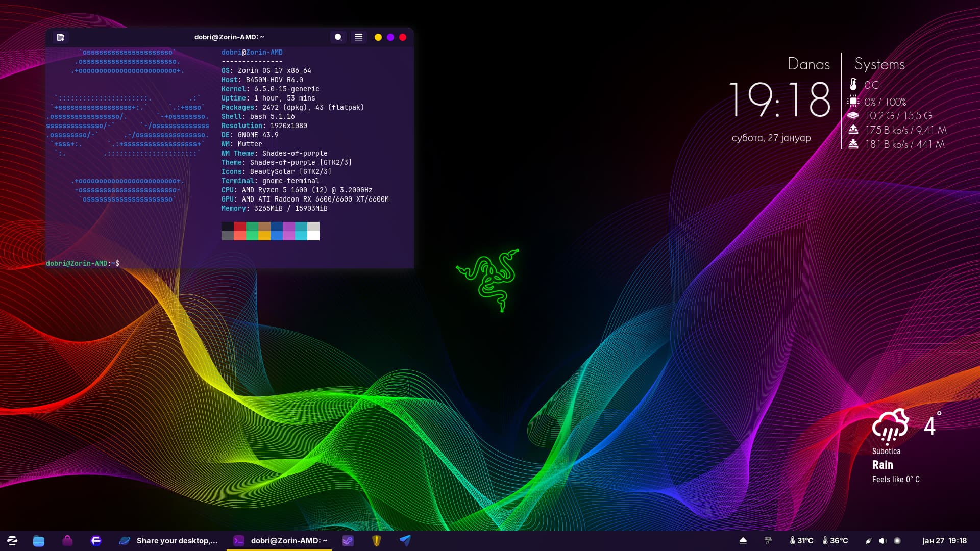
Task: Click the thermometer icon in Systems widget
Action: 853,84
